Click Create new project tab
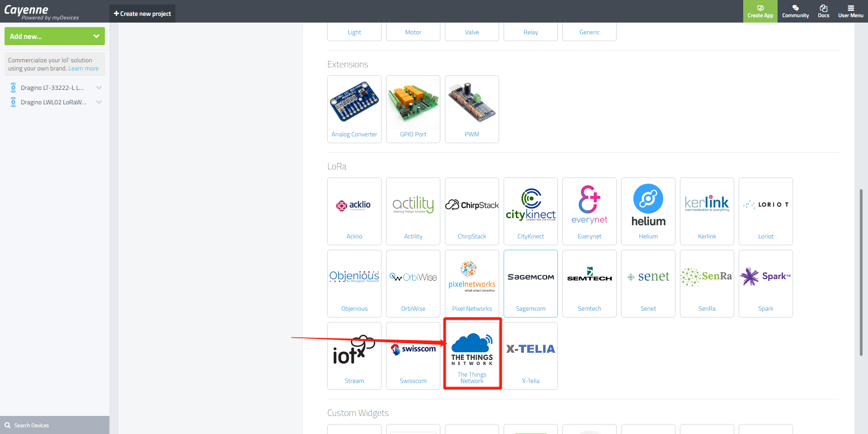The image size is (868, 434). [142, 14]
